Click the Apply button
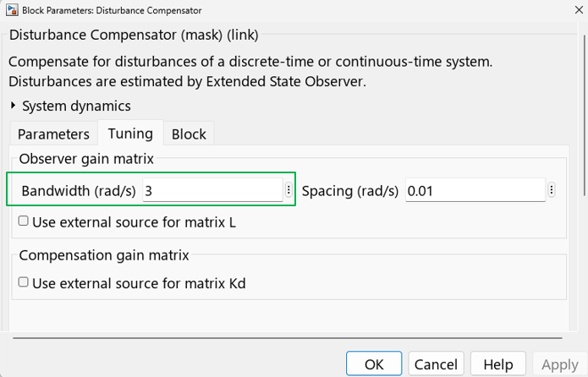 (x=559, y=364)
